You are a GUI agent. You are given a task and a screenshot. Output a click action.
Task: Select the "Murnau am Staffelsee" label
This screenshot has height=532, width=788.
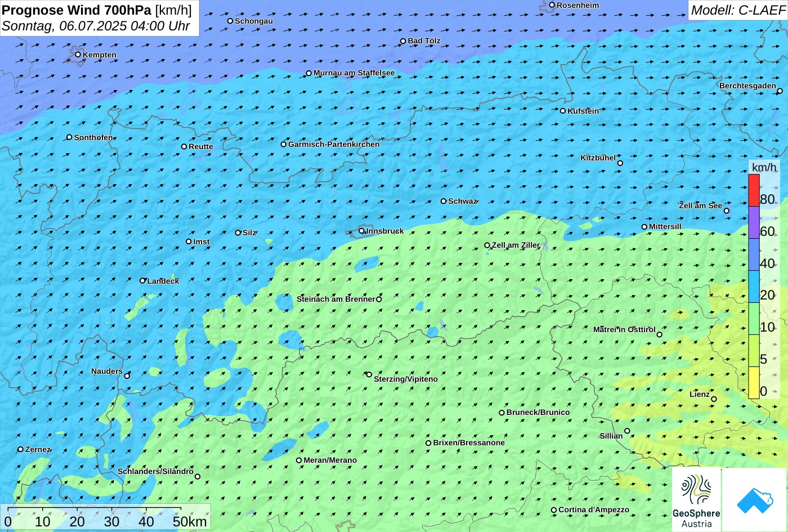354,73
